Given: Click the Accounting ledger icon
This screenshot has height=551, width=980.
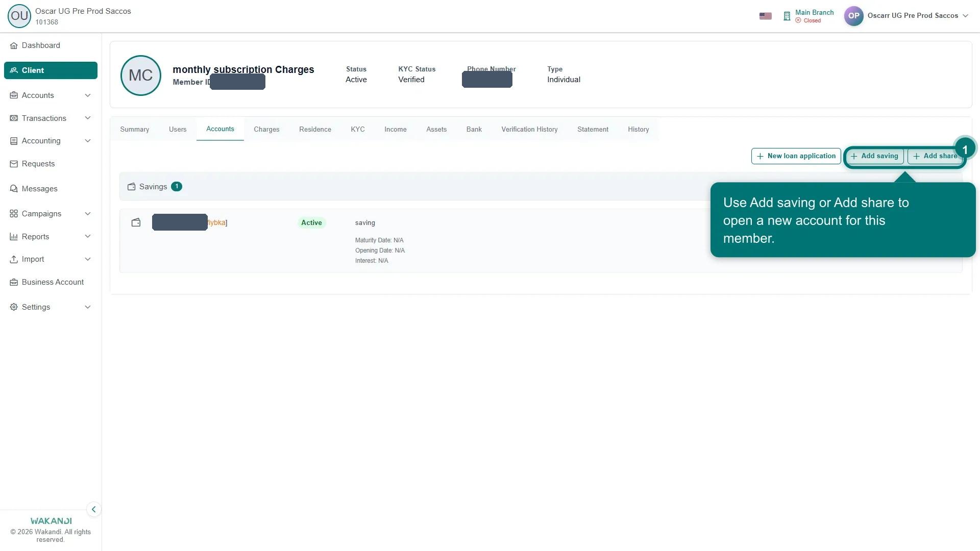Looking at the screenshot, I should pos(14,141).
